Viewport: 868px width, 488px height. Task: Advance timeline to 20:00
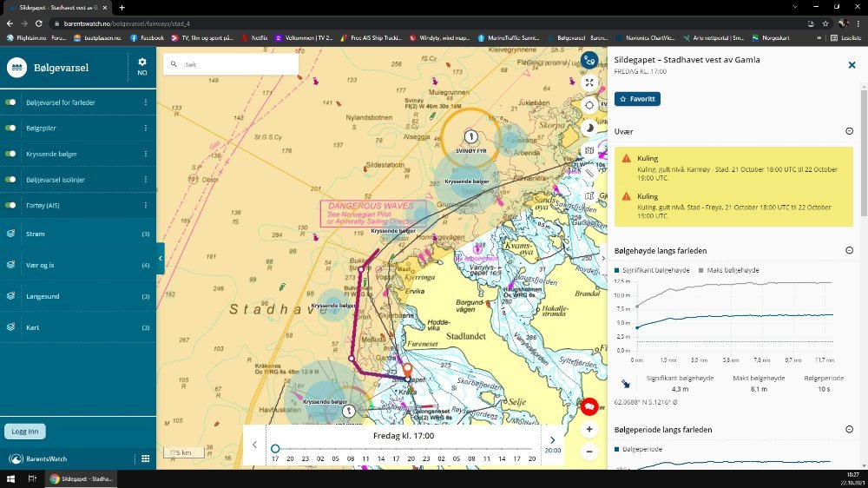click(552, 445)
